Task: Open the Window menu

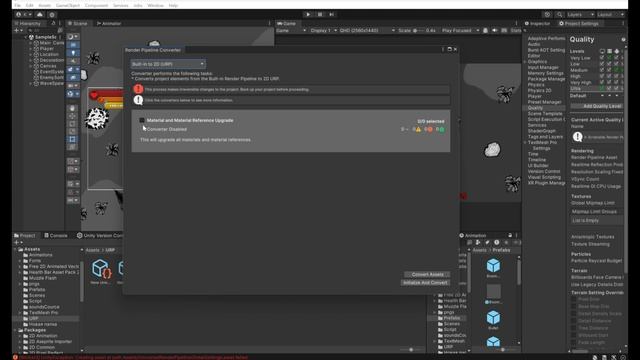Action: click(155, 5)
